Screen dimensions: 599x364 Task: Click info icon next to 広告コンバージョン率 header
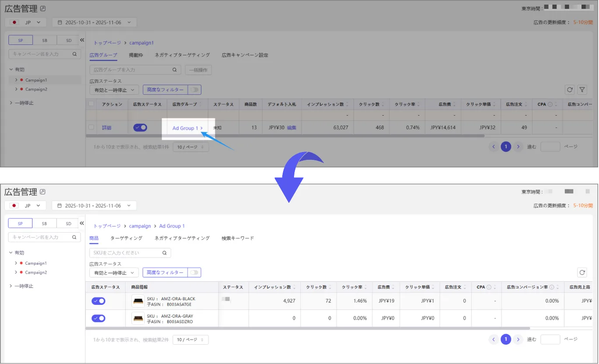point(552,287)
